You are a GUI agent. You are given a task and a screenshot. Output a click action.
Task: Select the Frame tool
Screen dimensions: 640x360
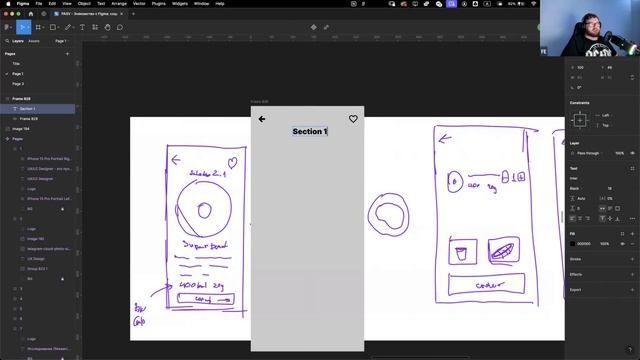[38, 27]
